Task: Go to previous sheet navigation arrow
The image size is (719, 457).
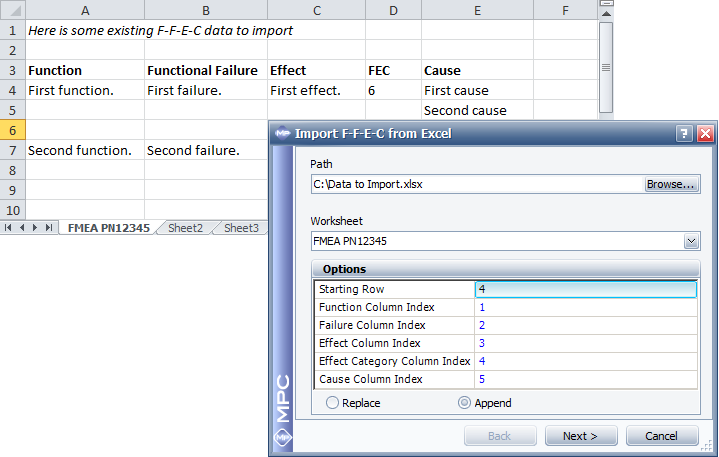Action: click(x=22, y=228)
